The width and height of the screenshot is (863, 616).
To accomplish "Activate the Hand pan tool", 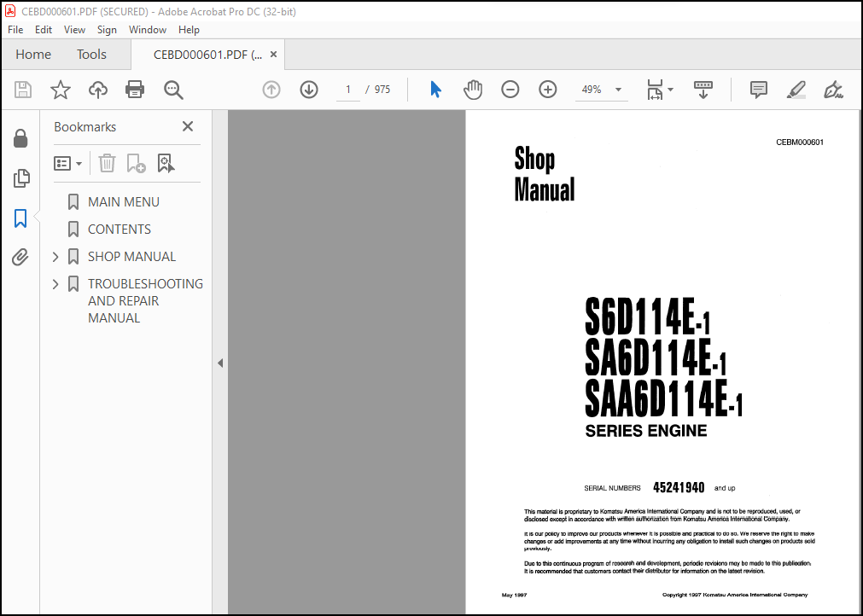I will point(473,89).
